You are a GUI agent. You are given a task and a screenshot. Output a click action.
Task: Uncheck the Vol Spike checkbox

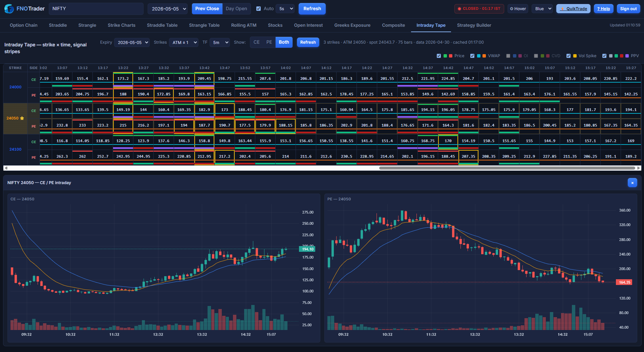568,56
